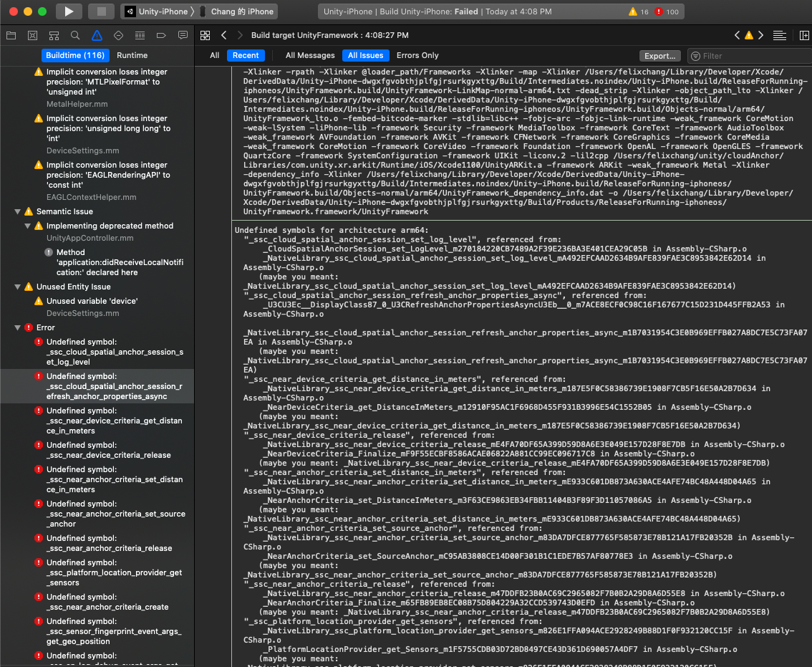
Task: Open the Symbol navigator
Action: [x=54, y=35]
